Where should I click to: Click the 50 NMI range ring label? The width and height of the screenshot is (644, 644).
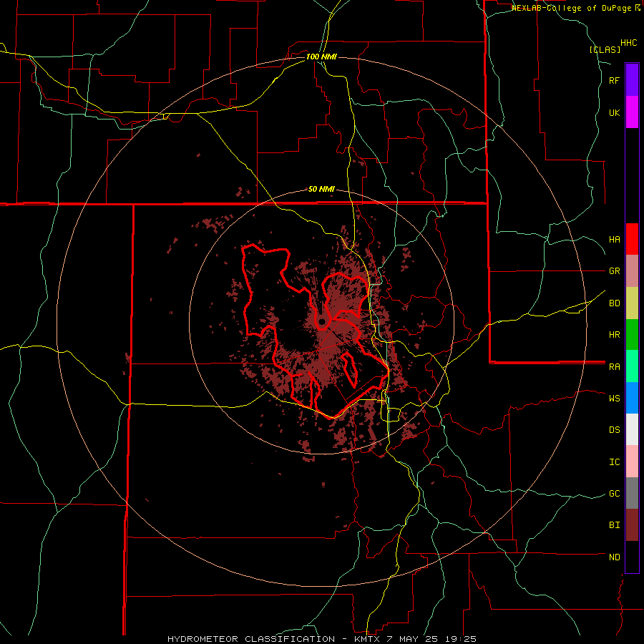point(321,190)
